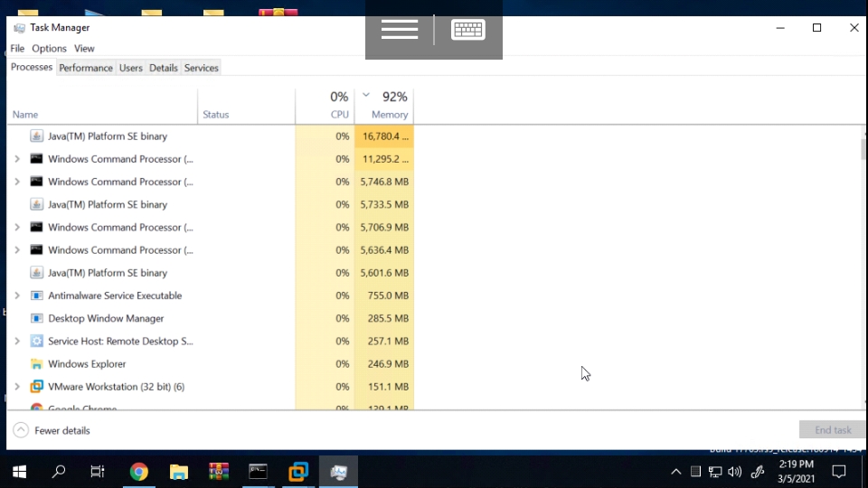This screenshot has width=868, height=488.
Task: Click the 151.1 MB memory value
Action: point(388,387)
